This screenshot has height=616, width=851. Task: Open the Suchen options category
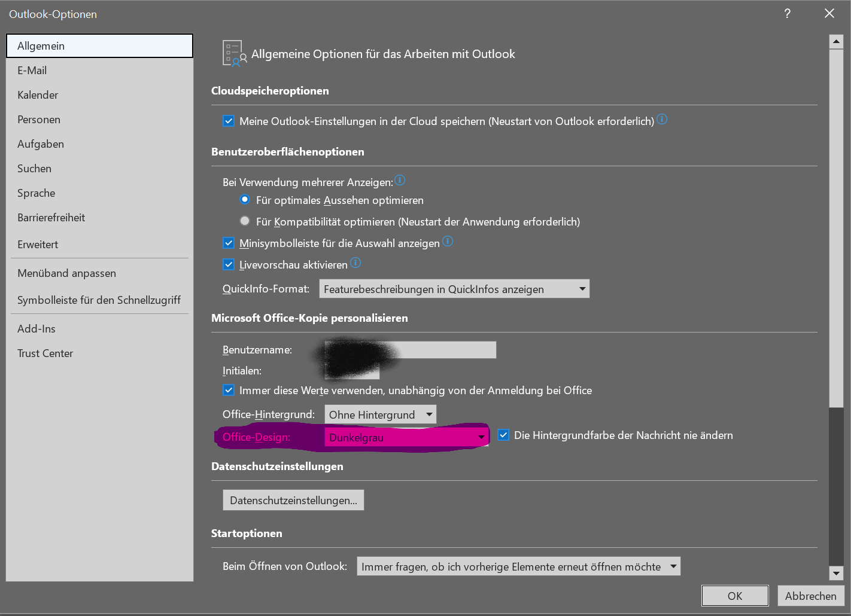point(99,169)
